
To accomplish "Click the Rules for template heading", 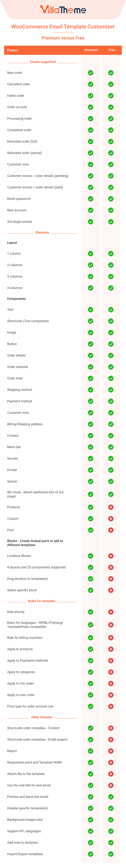I will (x=42, y=601).
